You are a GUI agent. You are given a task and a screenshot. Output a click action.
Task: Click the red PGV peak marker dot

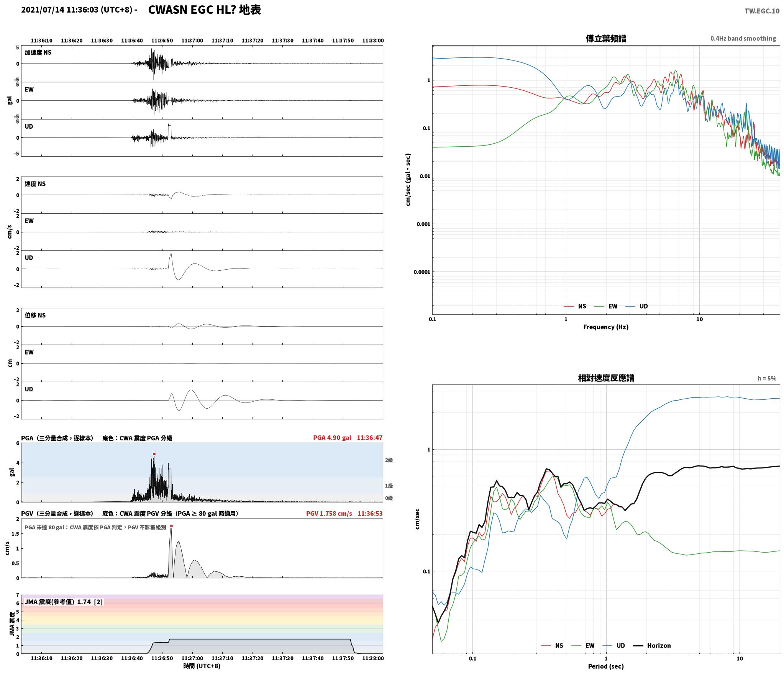171,526
